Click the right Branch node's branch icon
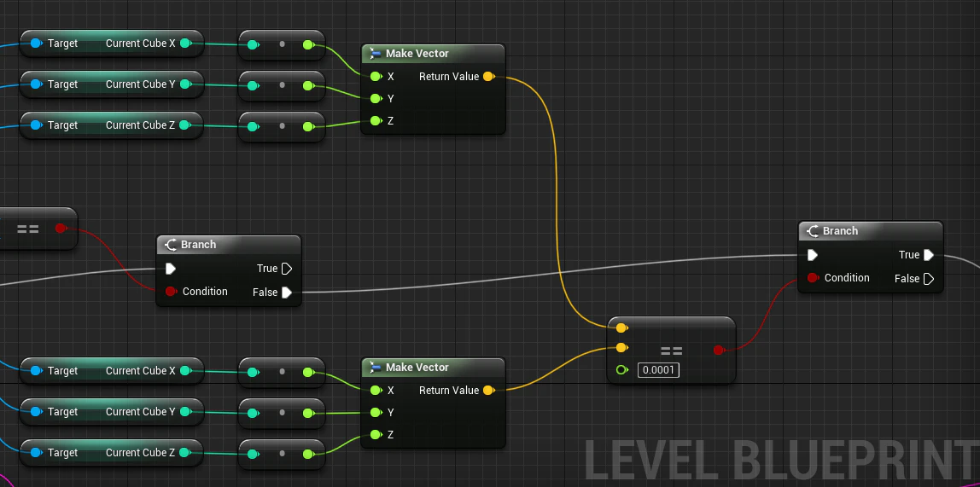Viewport: 980px width, 487px height. (x=813, y=231)
